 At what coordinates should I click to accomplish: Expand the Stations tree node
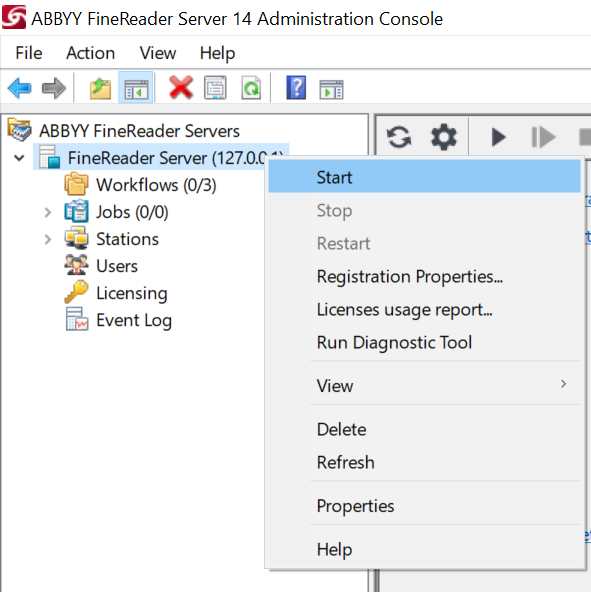(48, 239)
